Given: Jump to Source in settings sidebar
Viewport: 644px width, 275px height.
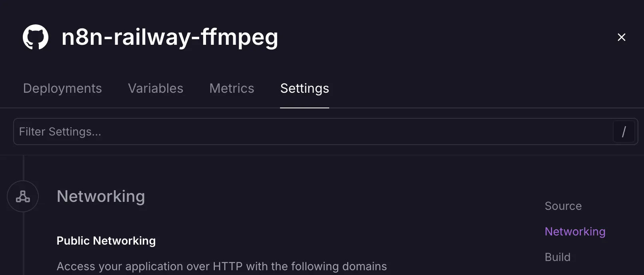Looking at the screenshot, I should coord(563,206).
